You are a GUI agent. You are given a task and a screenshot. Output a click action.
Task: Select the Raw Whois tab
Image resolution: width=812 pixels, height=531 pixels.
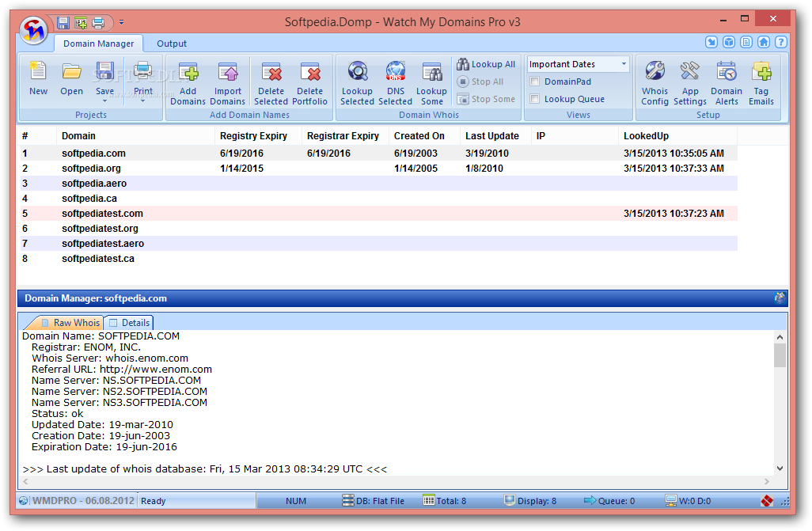[70, 323]
